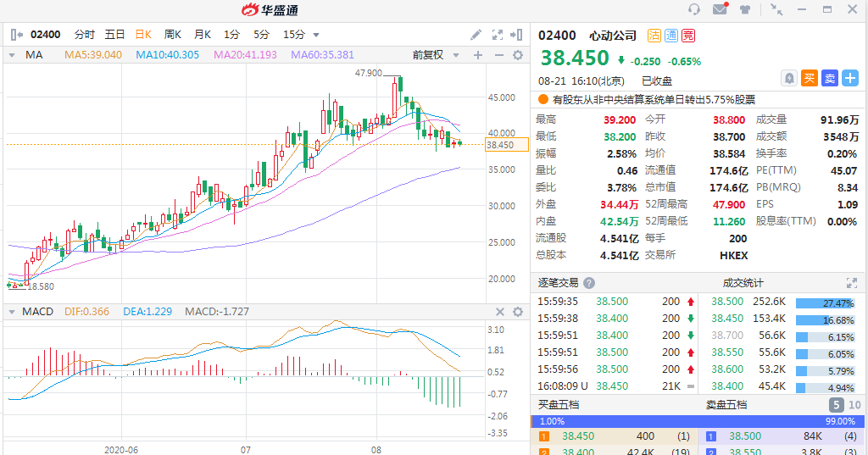This screenshot has height=455, width=868.
Task: Open help icon next to 逐笔交易
Action: point(589,283)
